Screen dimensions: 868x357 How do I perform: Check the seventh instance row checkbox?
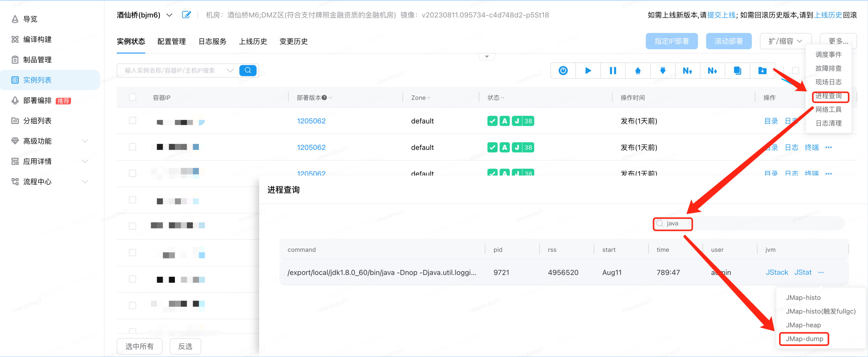132,279
